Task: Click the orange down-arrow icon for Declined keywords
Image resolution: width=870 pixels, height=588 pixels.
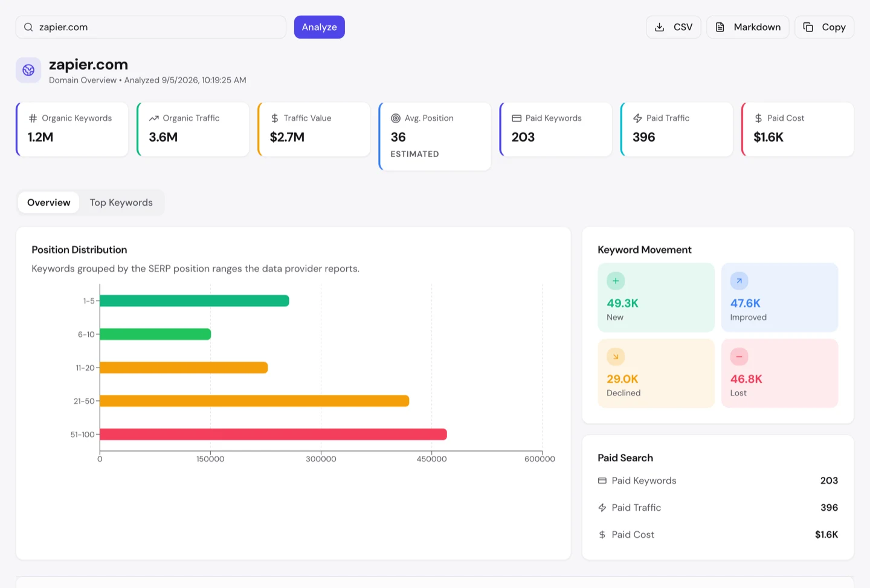Action: 616,357
